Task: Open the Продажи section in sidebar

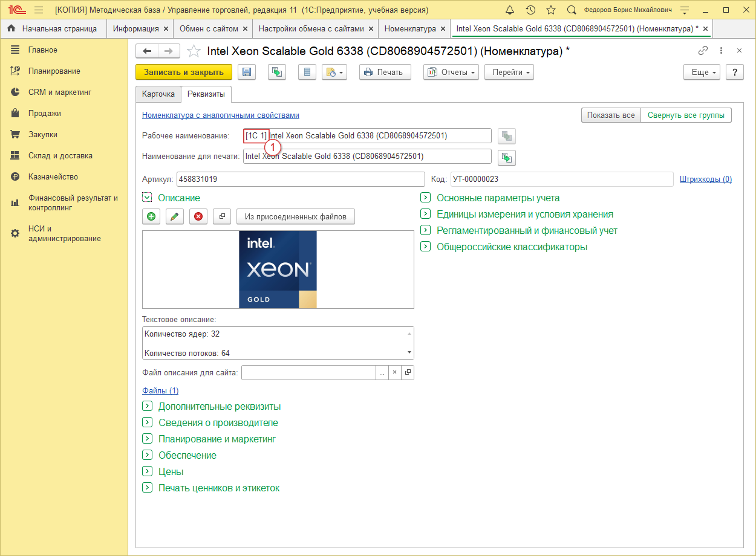Action: click(44, 113)
